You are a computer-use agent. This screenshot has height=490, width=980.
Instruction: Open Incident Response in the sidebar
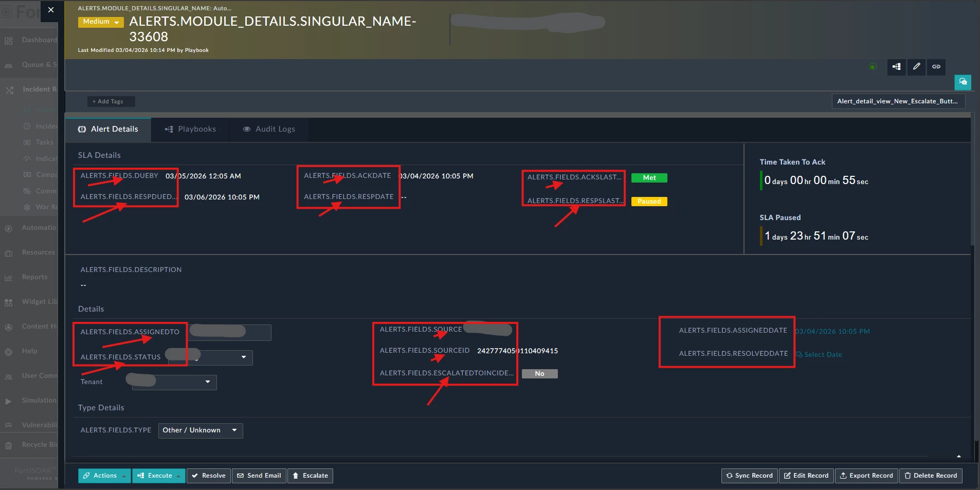[x=29, y=89]
